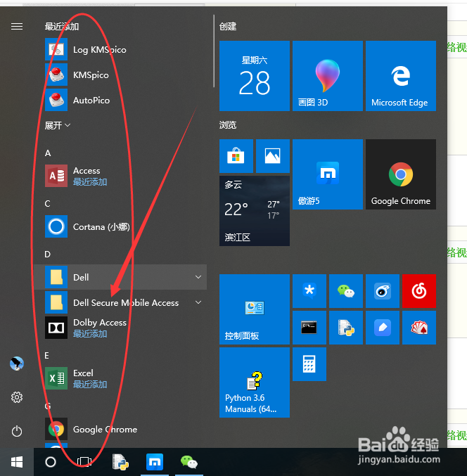Open the Power options button
The image size is (467, 476).
click(x=17, y=431)
